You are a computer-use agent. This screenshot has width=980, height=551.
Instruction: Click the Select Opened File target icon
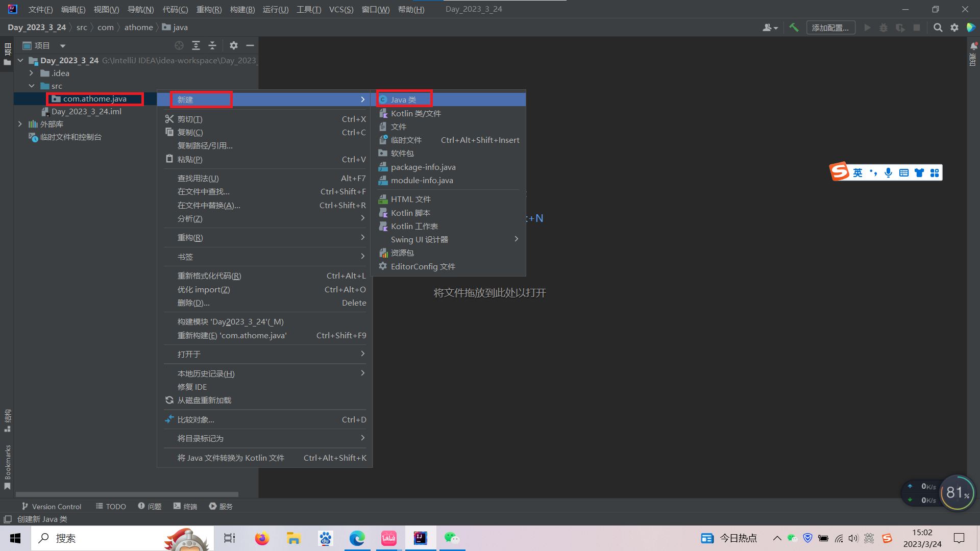[179, 45]
